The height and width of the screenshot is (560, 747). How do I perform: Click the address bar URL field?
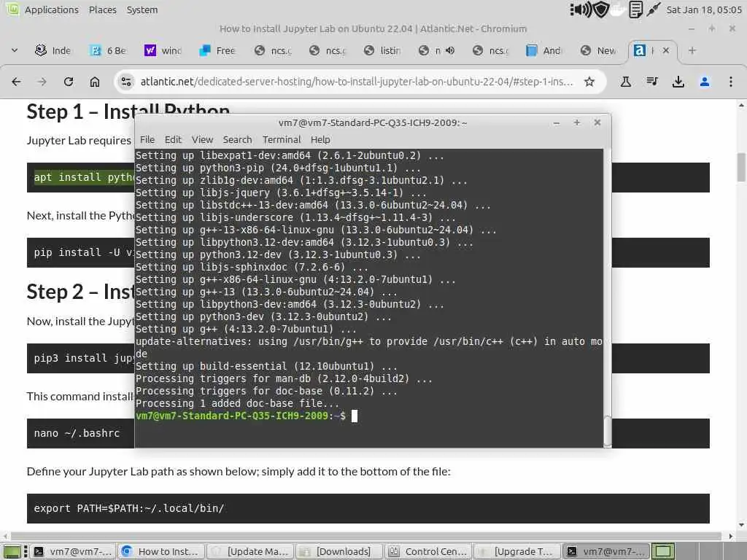pos(356,82)
